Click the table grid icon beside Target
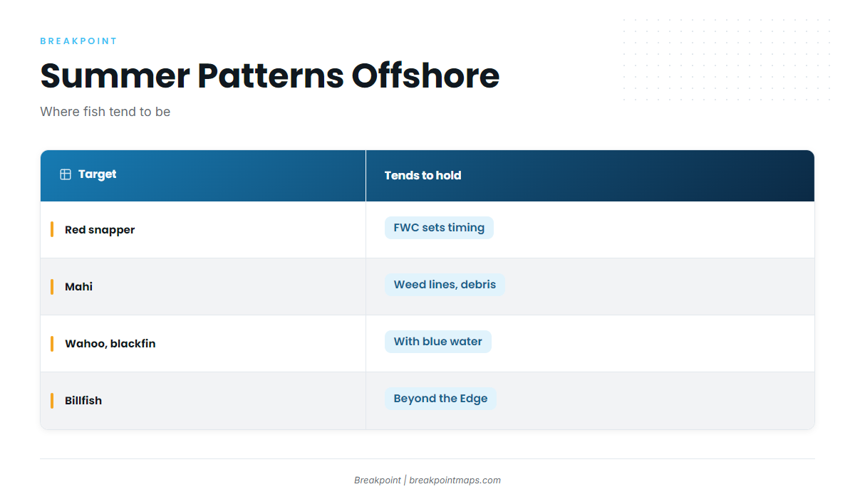This screenshot has width=855, height=504. click(x=66, y=174)
